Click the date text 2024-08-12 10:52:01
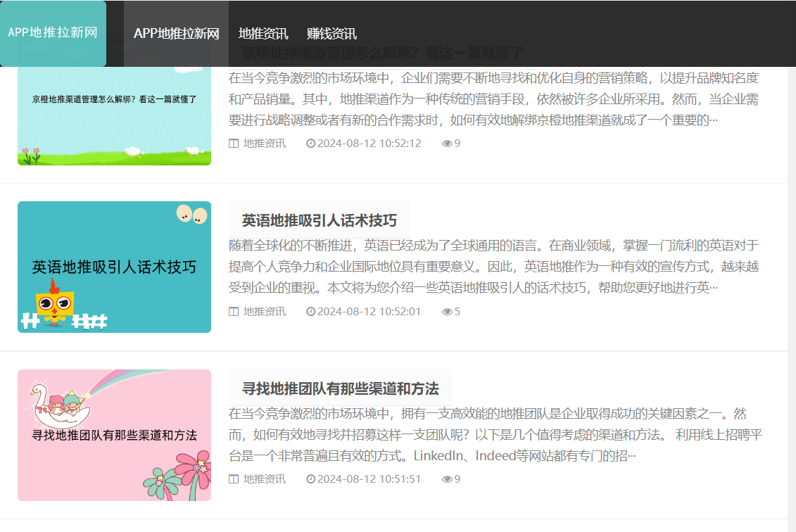This screenshot has width=796, height=532. pos(369,312)
